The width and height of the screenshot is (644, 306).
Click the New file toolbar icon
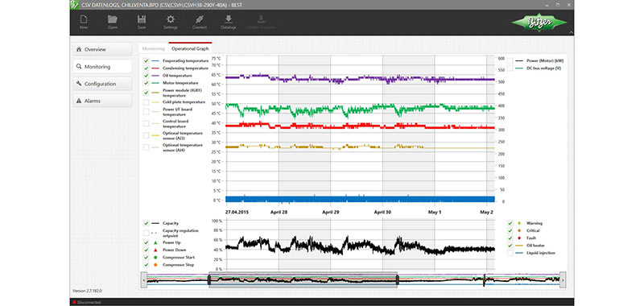tap(84, 19)
